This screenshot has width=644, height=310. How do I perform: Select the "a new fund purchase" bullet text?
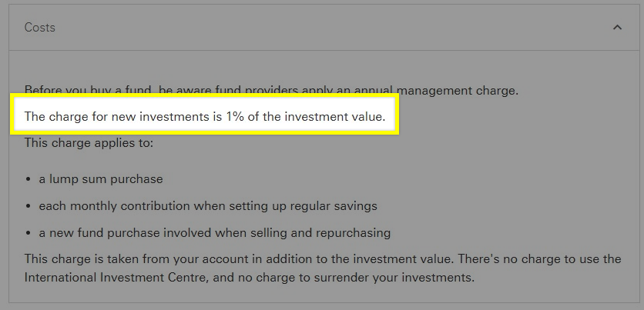[100, 232]
